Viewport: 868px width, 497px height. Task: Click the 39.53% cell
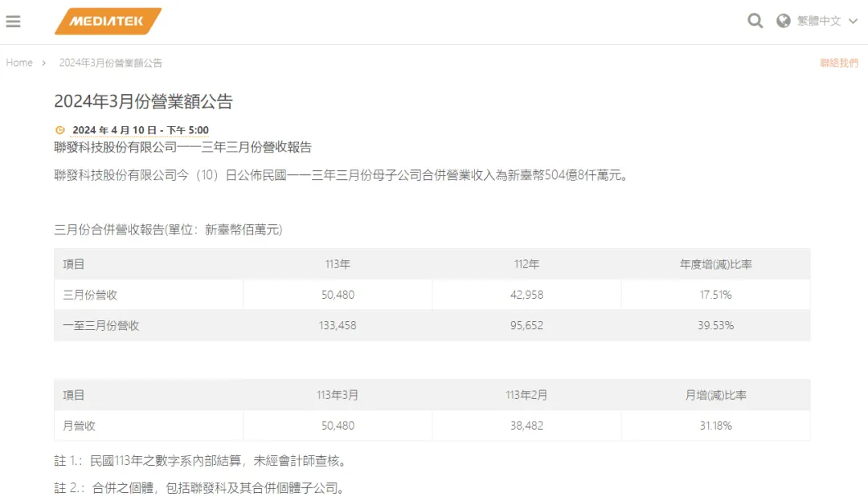[x=716, y=326]
